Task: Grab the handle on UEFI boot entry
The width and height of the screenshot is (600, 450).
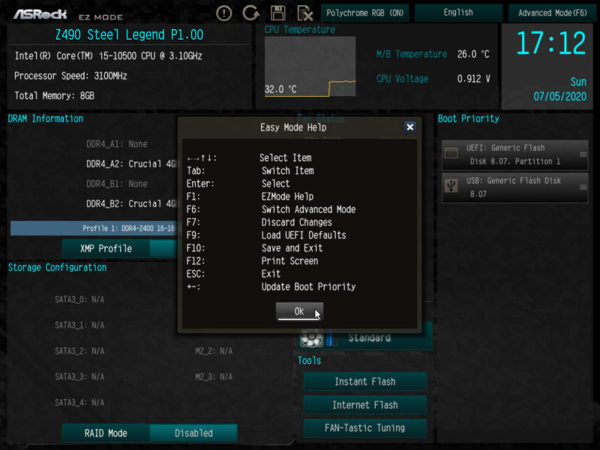Action: tap(583, 154)
